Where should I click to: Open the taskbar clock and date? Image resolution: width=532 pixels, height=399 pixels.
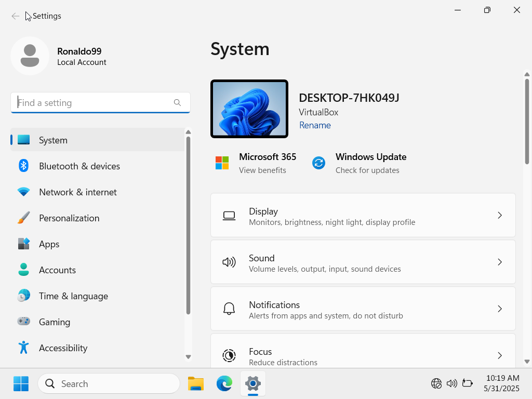point(501,383)
